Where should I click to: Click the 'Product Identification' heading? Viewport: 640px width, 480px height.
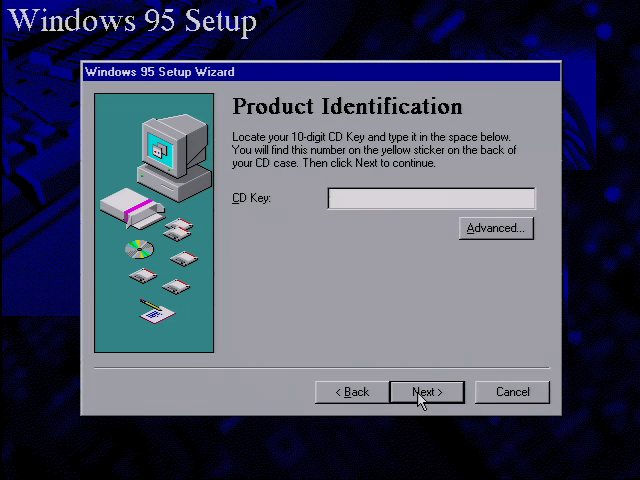(347, 107)
